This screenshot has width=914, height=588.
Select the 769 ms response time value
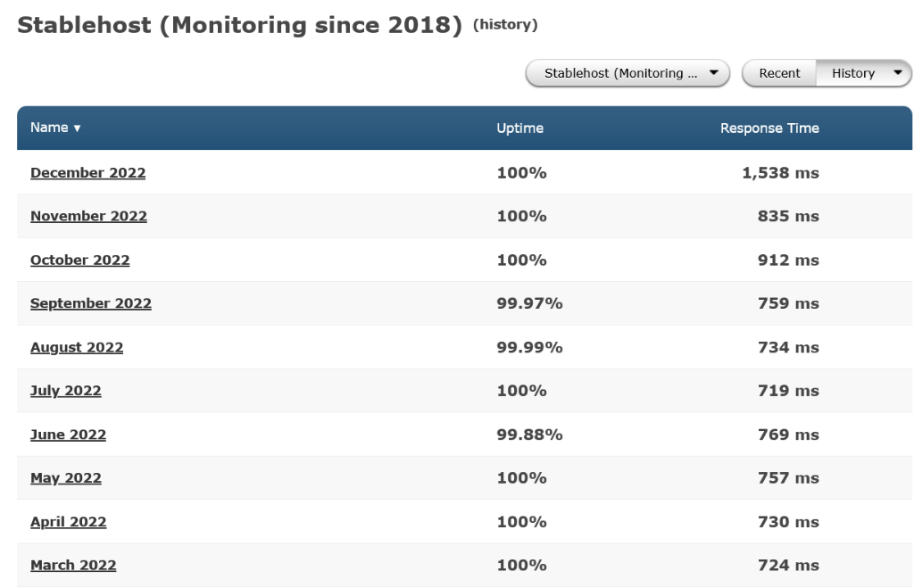click(788, 435)
